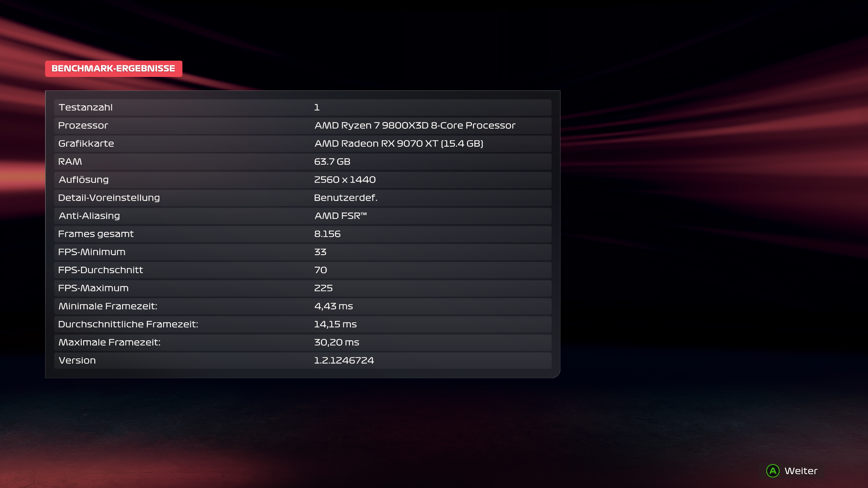Click the Auflösung 2560 x 1440 row
868x488 pixels.
pyautogui.click(x=302, y=180)
